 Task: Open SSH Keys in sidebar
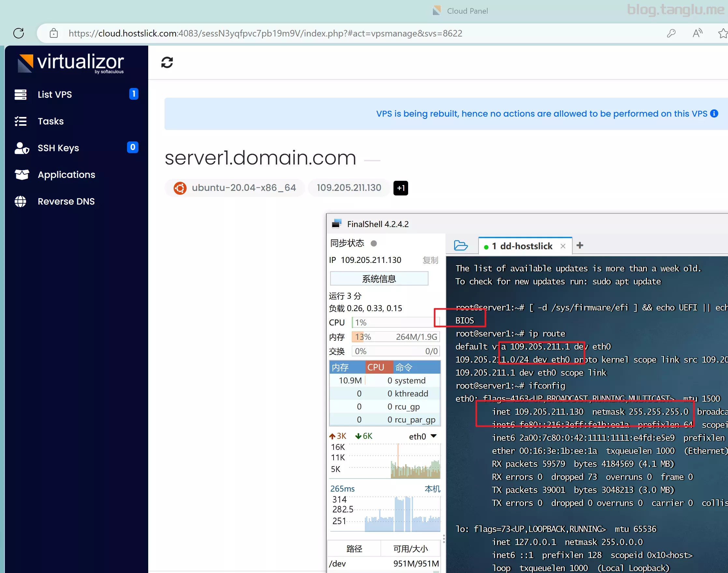click(77, 148)
